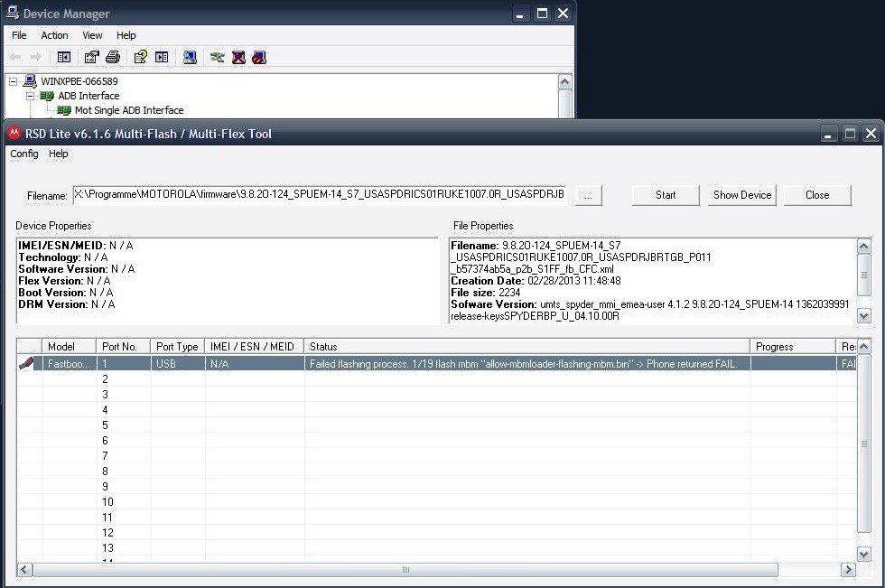Click File Properties scrollbar down arrow

(864, 316)
